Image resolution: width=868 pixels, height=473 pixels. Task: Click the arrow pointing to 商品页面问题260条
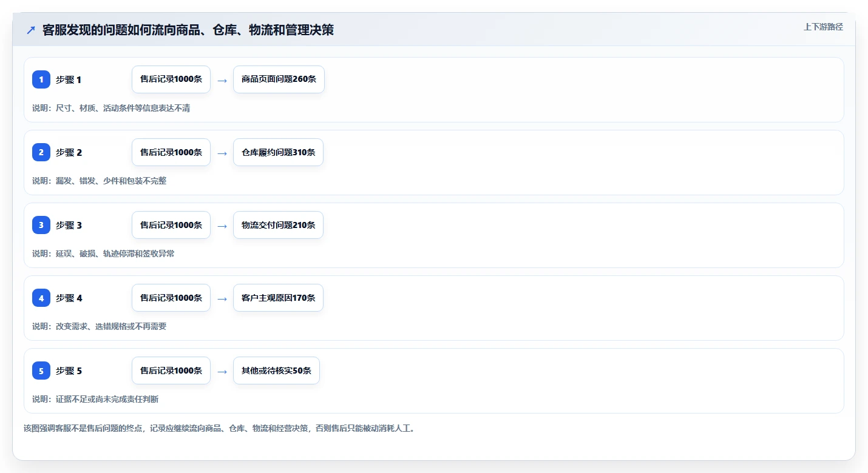coord(222,80)
